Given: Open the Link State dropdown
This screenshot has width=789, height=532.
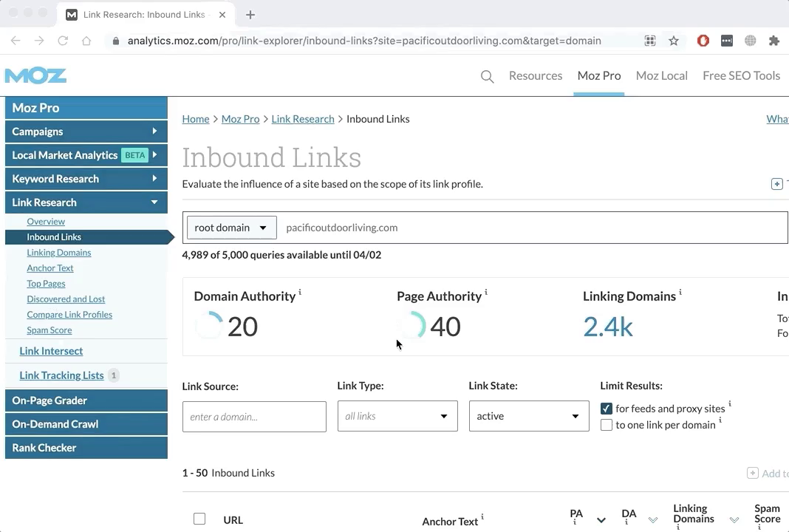Looking at the screenshot, I should (529, 416).
